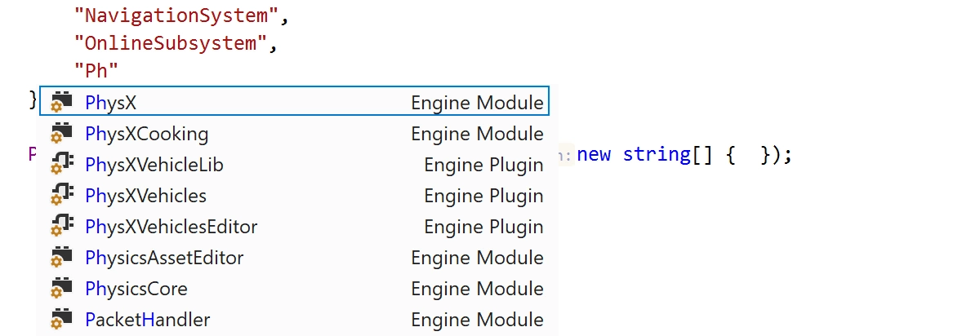
Task: Place cursor inside the empty array braces
Action: pyautogui.click(x=749, y=154)
